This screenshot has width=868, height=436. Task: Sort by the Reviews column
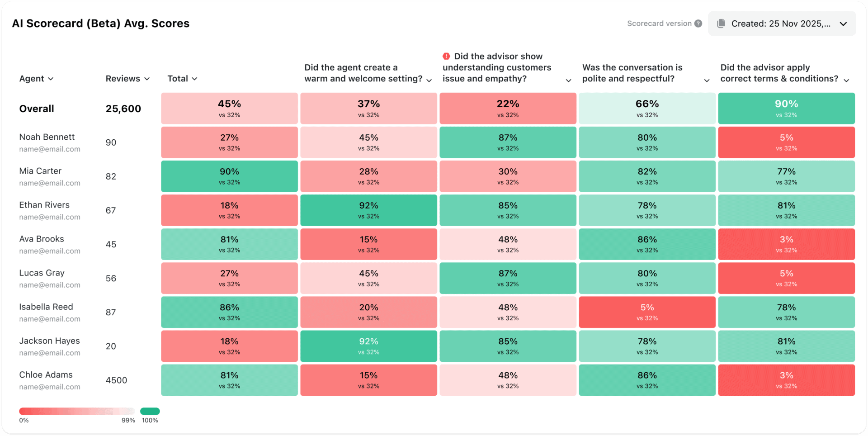(x=127, y=79)
